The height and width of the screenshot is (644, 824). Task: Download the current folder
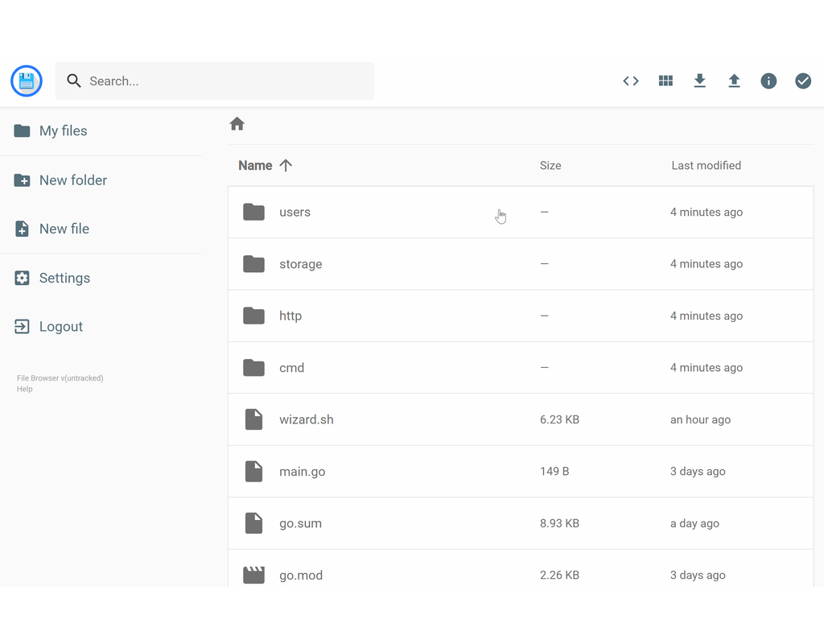tap(700, 80)
